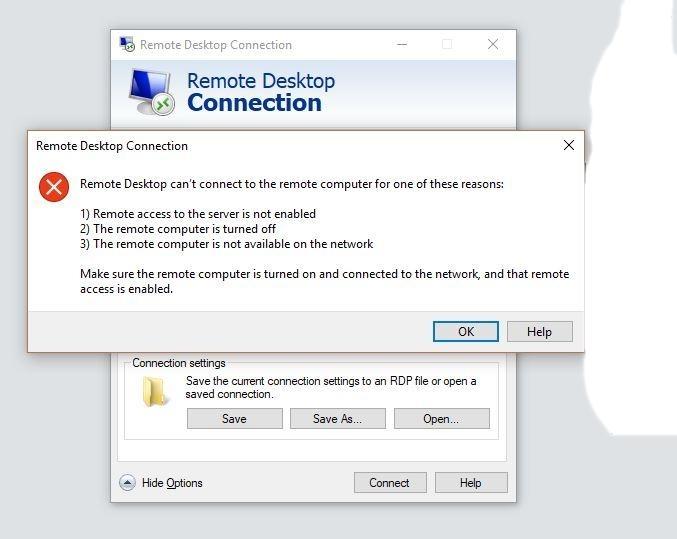Open Help beside the Connect button
This screenshot has width=677, height=539.
(470, 482)
